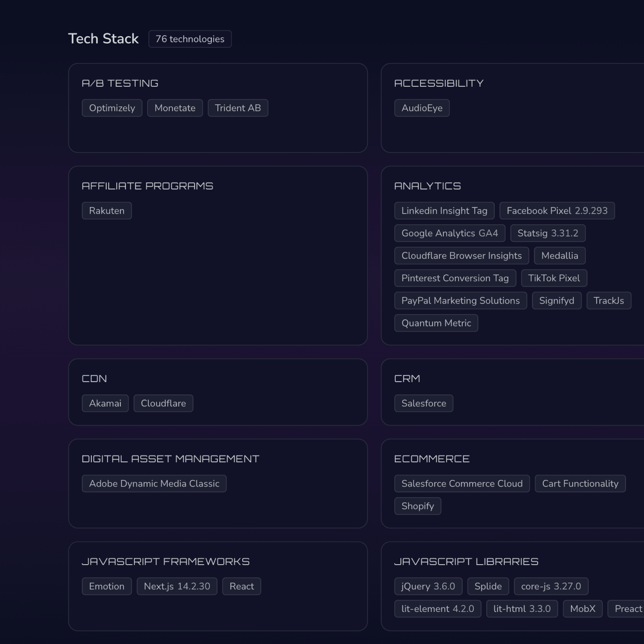Click the lit-html 3.3.0 chip
The width and height of the screenshot is (644, 644).
(522, 609)
